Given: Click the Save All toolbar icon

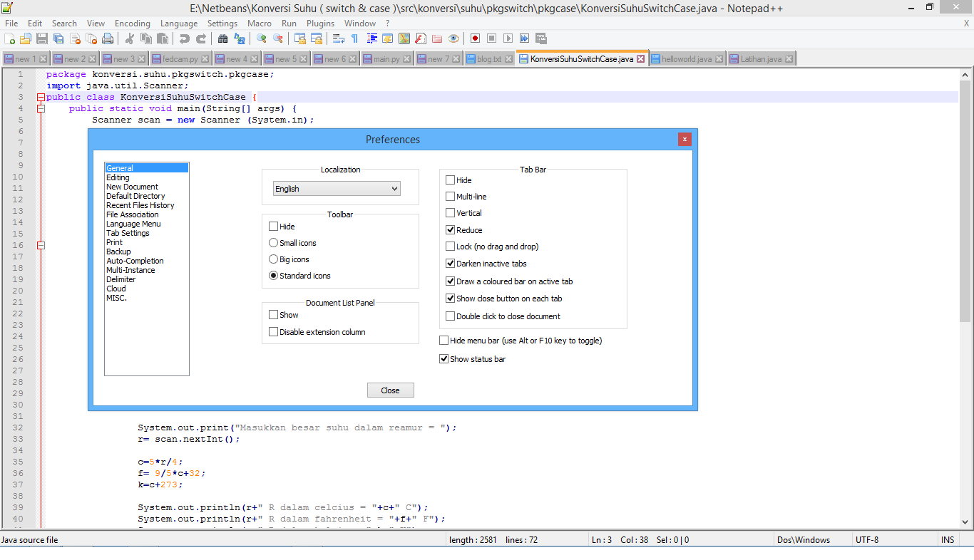Looking at the screenshot, I should 58,38.
